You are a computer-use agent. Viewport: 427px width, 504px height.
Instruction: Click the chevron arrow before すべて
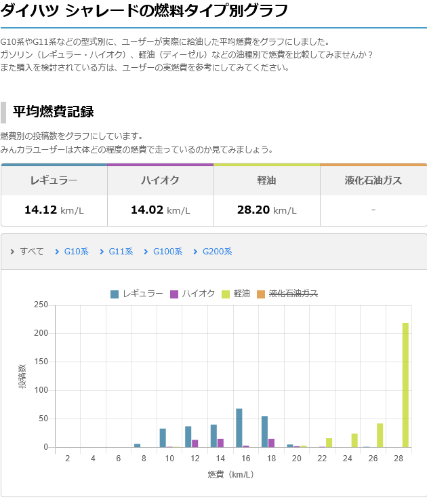[x=13, y=252]
